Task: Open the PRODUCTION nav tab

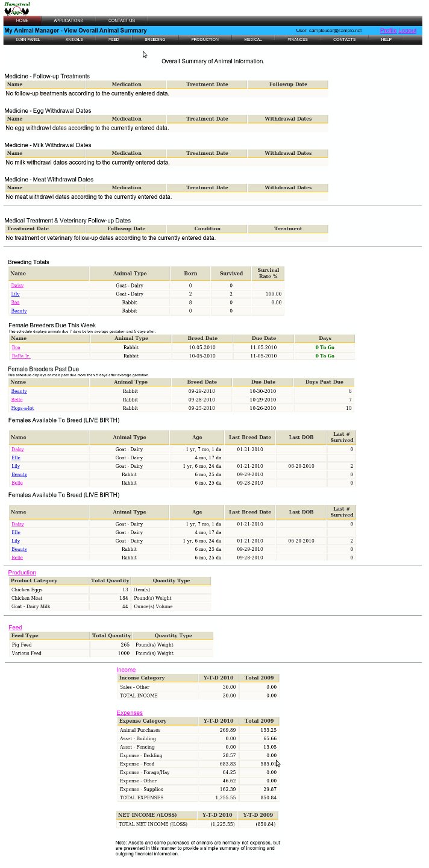Action: pyautogui.click(x=205, y=40)
